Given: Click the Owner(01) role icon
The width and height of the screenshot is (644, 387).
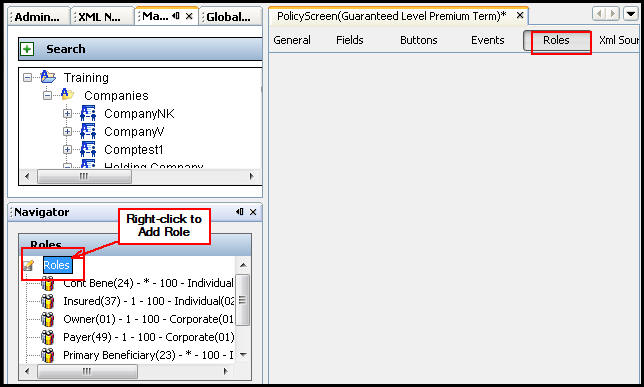Looking at the screenshot, I should pos(48,319).
